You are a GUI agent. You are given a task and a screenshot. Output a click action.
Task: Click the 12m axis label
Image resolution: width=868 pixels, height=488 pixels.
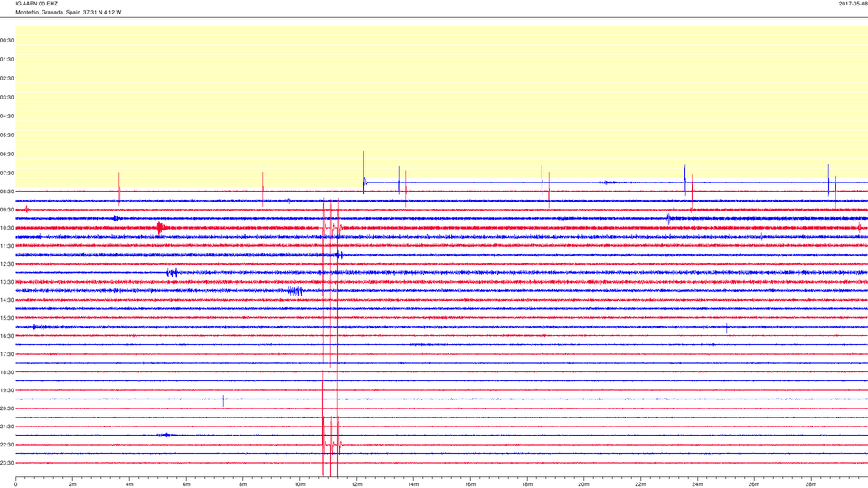(x=356, y=484)
